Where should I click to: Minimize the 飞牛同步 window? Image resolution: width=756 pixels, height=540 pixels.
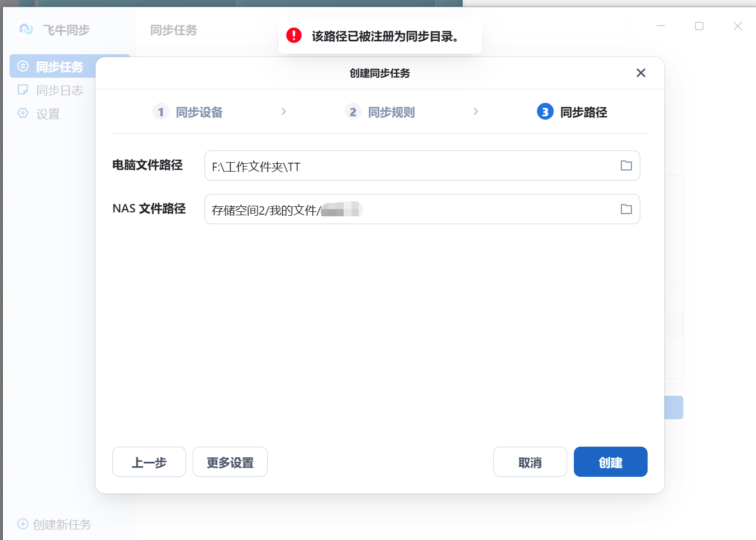tap(660, 26)
